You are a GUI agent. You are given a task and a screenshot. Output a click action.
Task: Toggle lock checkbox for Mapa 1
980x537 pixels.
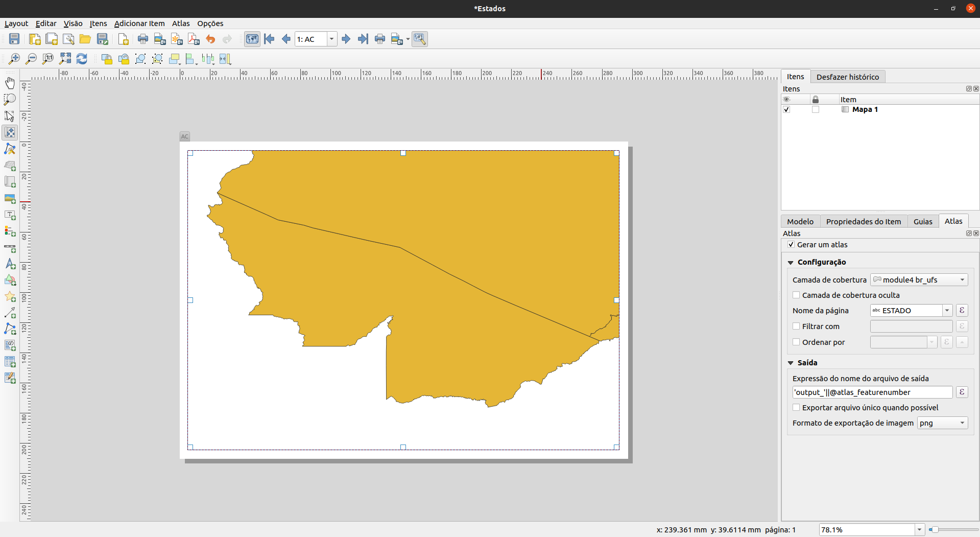coord(816,109)
